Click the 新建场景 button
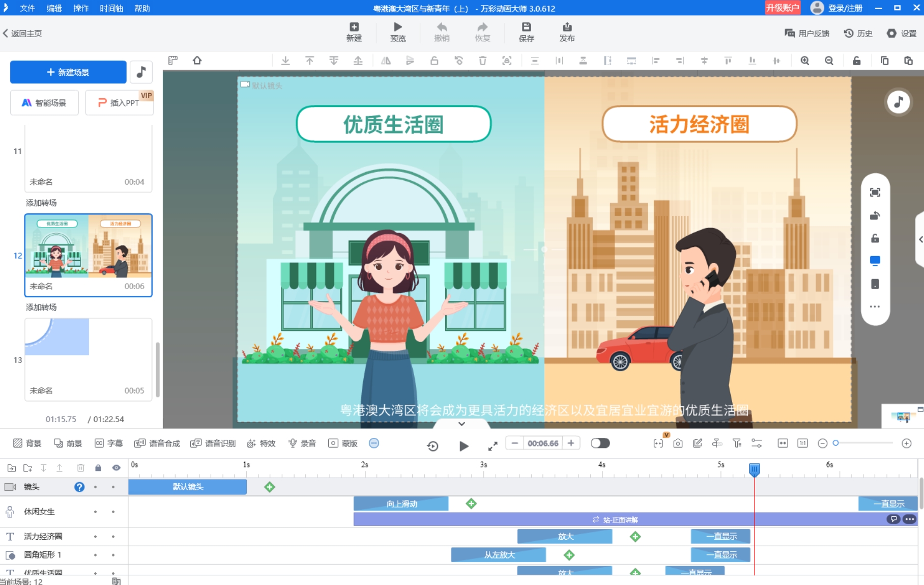This screenshot has height=585, width=924. pos(68,72)
